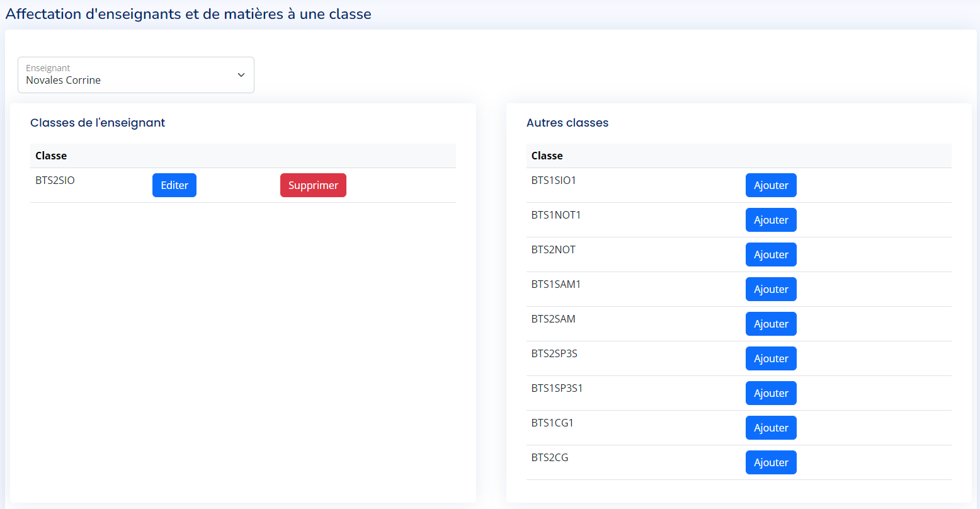
Task: Click the Autres classes panel title
Action: [x=567, y=123]
